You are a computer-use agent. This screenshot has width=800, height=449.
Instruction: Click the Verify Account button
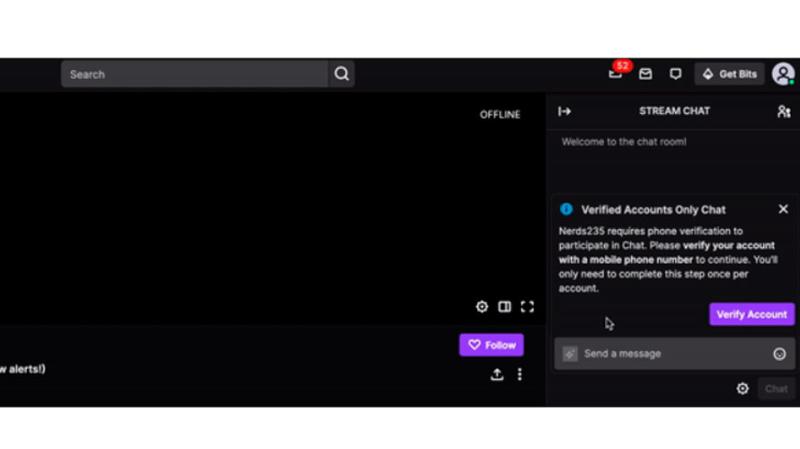pyautogui.click(x=751, y=314)
